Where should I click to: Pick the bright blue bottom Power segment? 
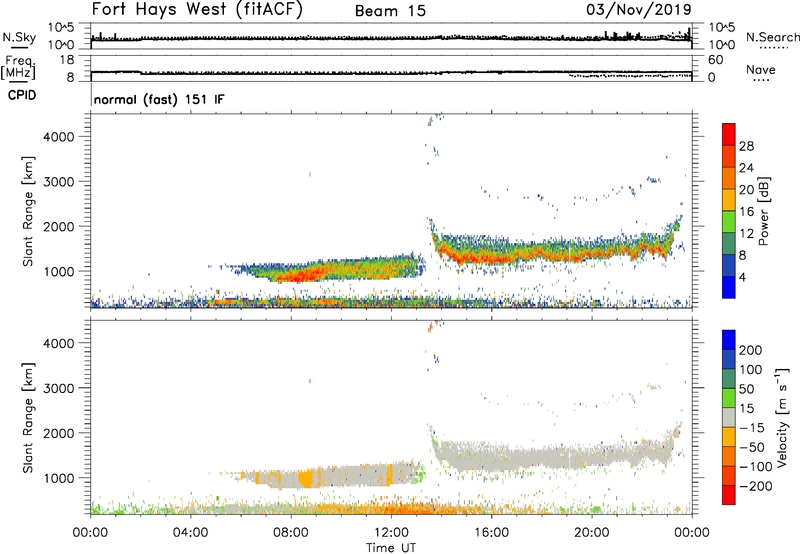(729, 287)
